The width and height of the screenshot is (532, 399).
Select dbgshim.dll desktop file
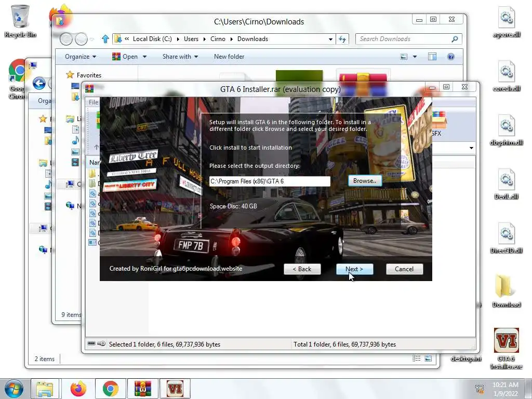coord(506,130)
